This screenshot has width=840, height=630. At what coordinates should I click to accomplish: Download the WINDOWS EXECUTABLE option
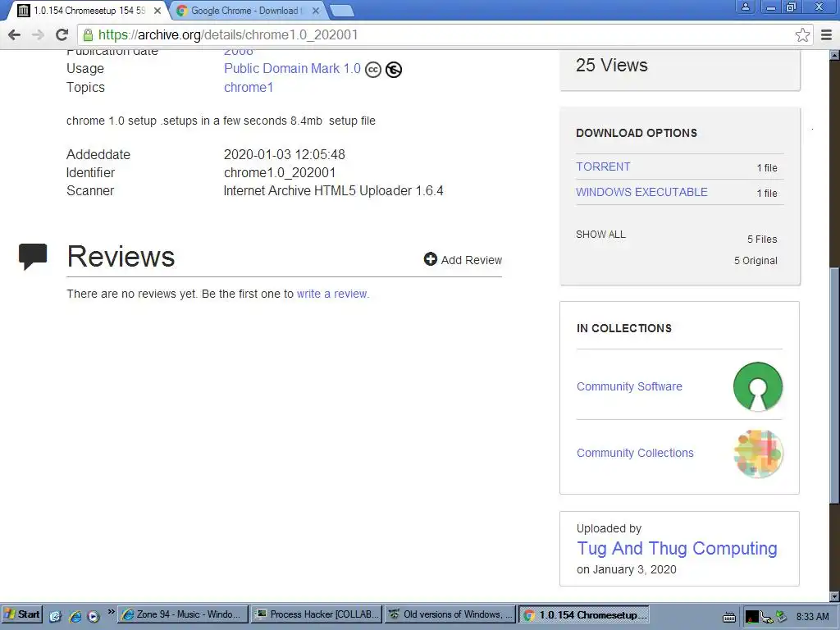[641, 192]
